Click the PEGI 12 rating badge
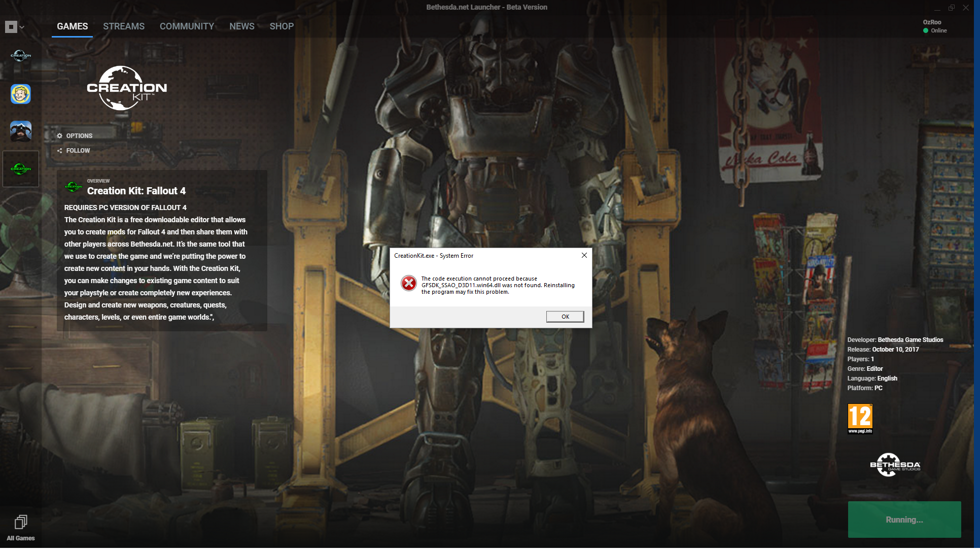 860,419
